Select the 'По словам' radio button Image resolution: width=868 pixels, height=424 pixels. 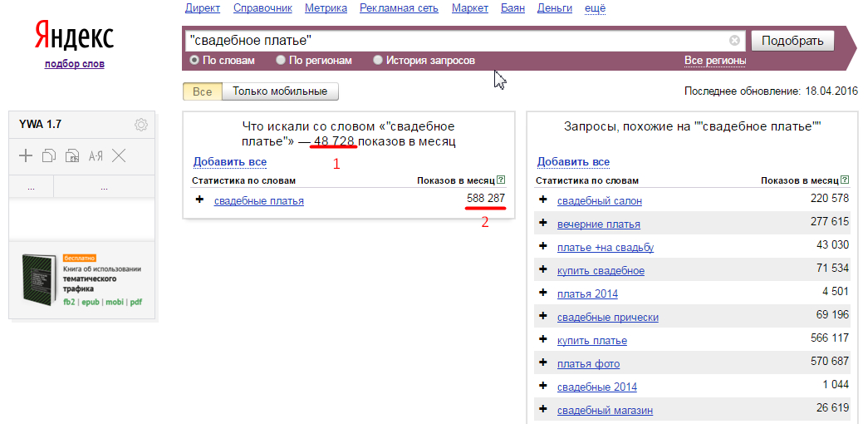click(194, 61)
